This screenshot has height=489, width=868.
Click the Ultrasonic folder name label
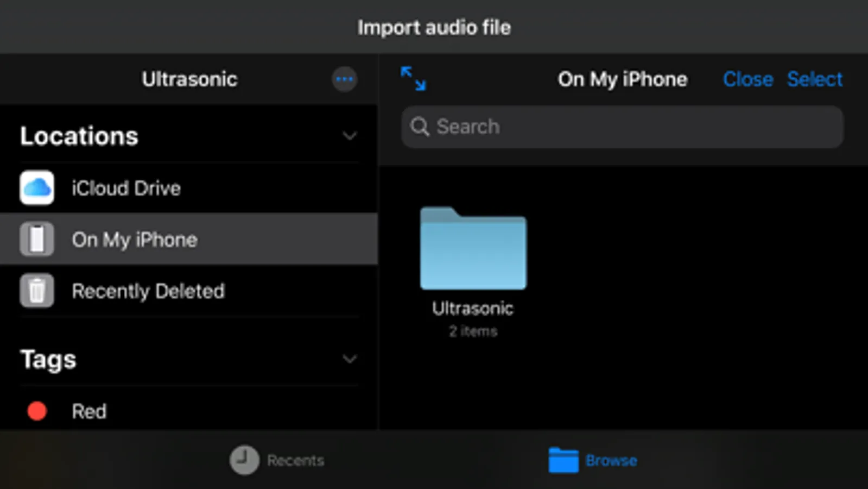(x=473, y=309)
